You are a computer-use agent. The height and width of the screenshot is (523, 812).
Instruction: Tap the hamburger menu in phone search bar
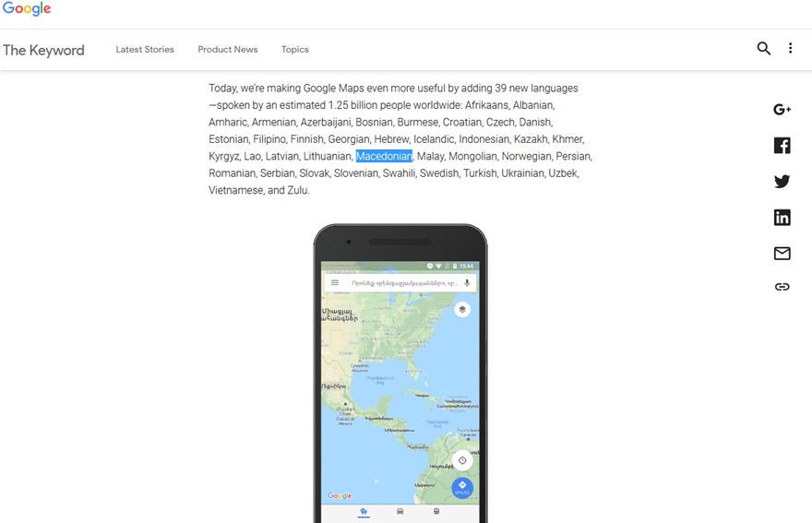coord(335,283)
